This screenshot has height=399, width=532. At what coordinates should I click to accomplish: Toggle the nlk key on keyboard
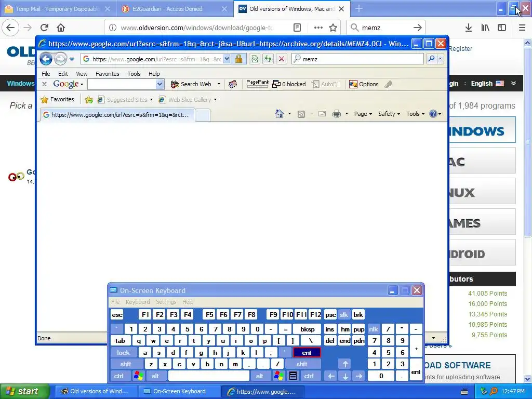pos(374,329)
